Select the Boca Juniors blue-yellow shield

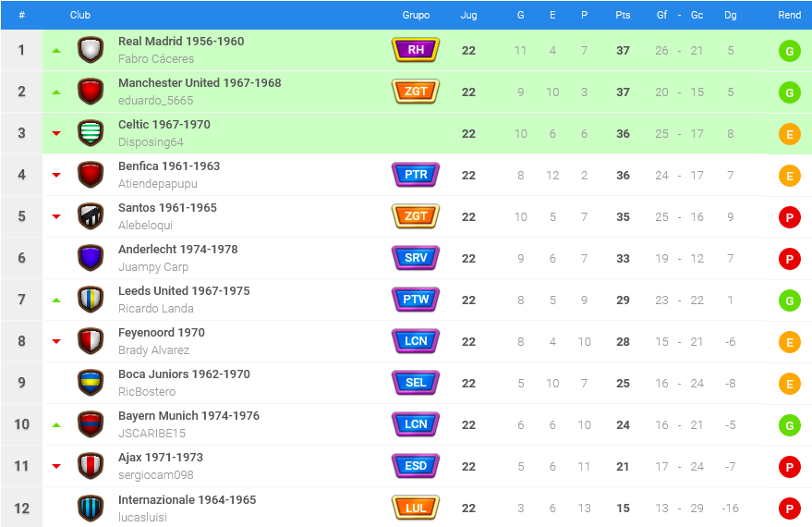[91, 383]
